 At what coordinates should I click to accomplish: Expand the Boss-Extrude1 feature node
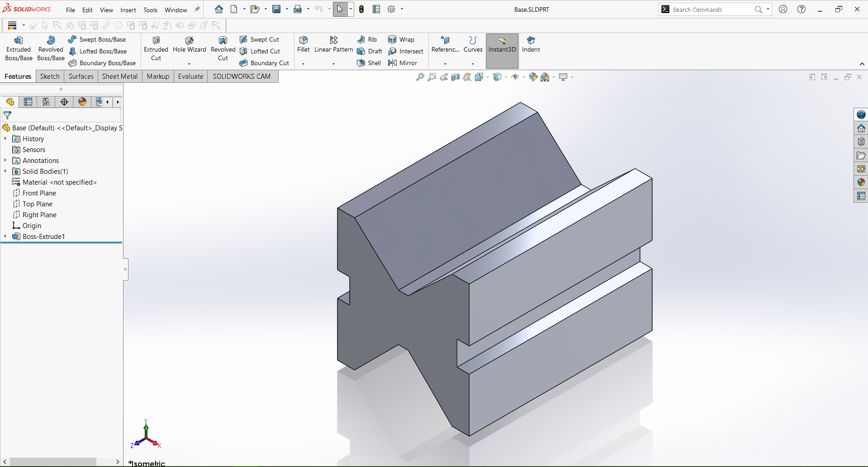click(x=5, y=236)
